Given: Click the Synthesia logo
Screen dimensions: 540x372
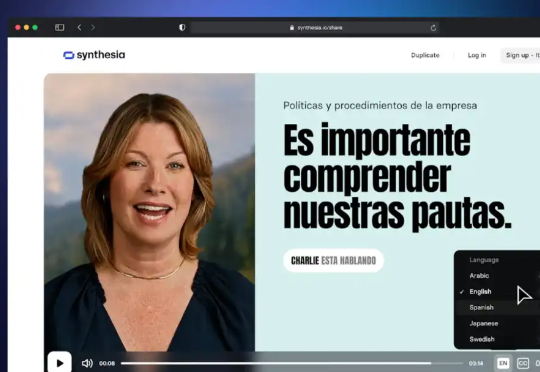Looking at the screenshot, I should [94, 55].
